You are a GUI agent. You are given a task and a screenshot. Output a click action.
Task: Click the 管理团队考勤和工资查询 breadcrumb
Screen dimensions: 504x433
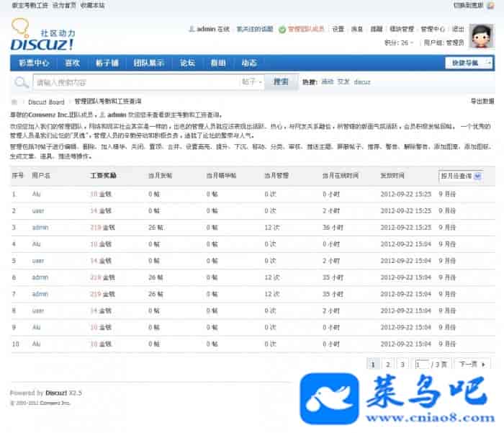click(x=108, y=102)
